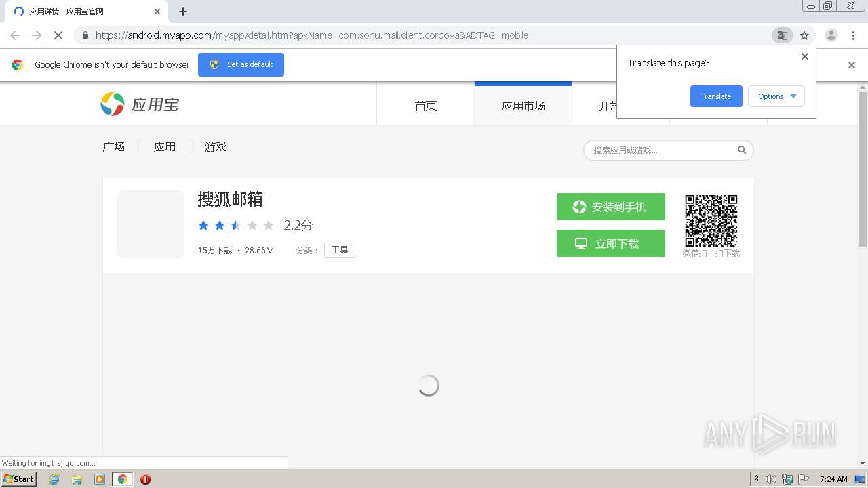Click the Chrome icon in taskbar
This screenshot has width=868, height=488.
pos(123,479)
